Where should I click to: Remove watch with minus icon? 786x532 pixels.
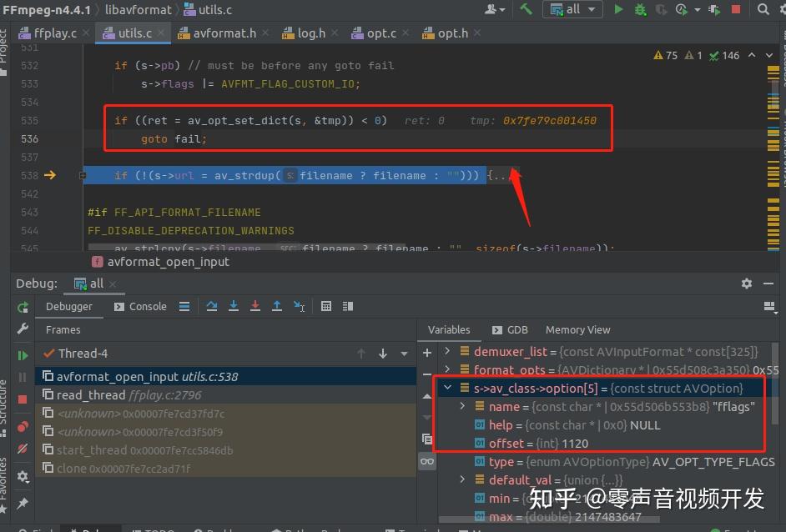click(x=427, y=374)
